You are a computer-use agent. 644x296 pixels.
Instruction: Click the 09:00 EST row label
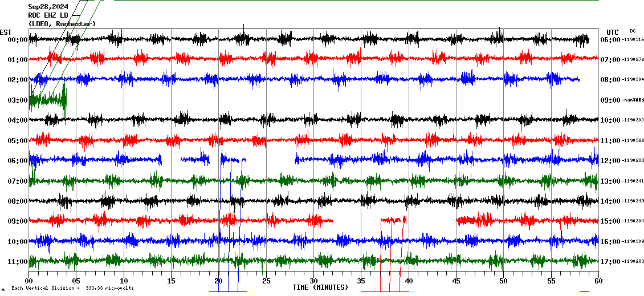point(18,221)
